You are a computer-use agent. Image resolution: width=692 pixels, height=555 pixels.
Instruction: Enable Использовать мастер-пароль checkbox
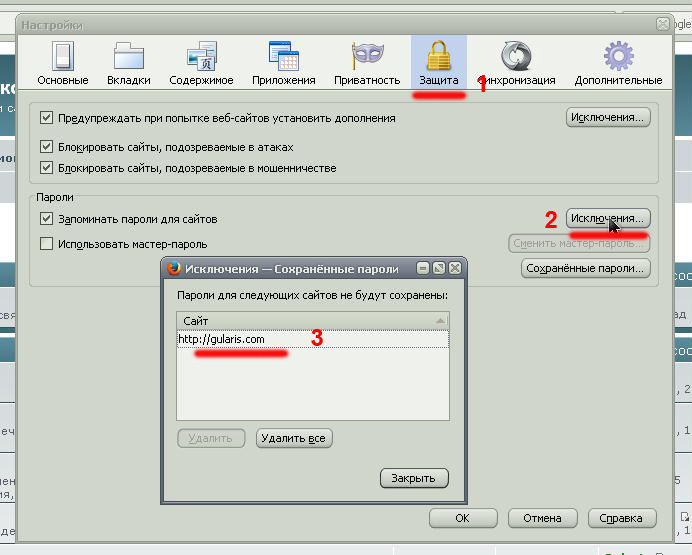[x=46, y=243]
